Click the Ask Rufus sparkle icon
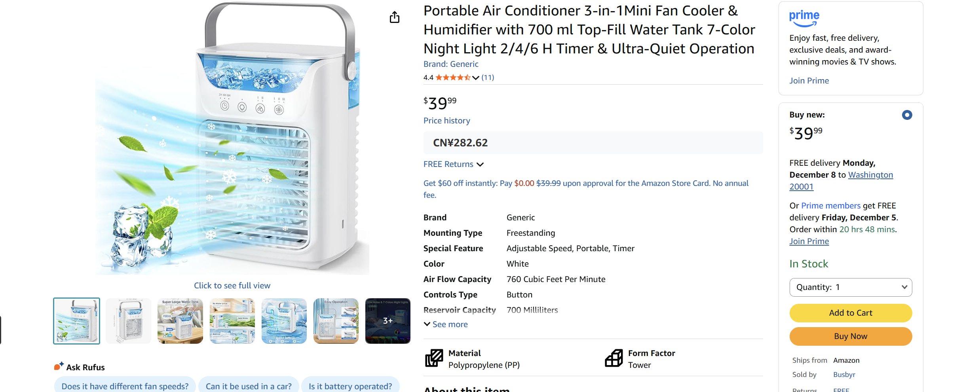Viewport: 980px width, 392px height. (58, 365)
